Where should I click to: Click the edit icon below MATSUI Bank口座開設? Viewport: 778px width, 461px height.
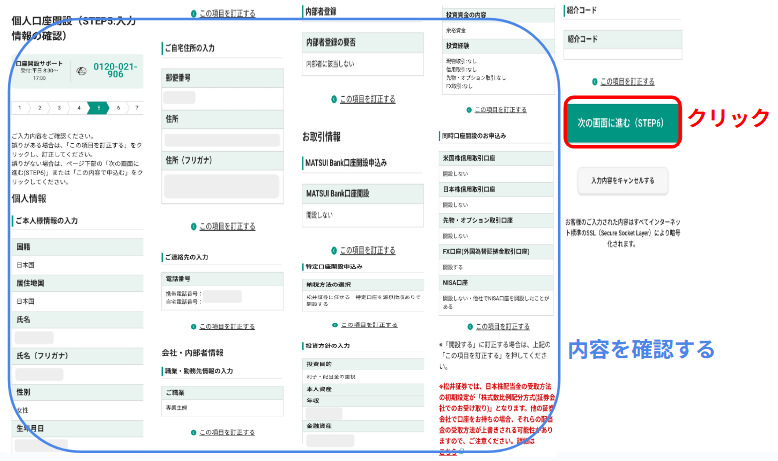click(x=333, y=250)
